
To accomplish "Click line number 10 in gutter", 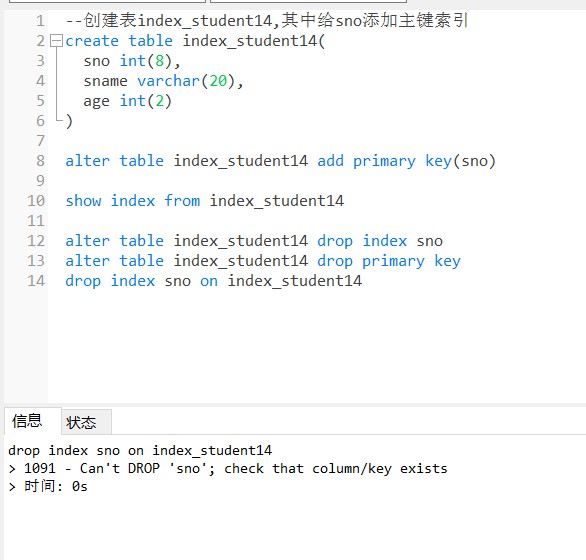I will click(36, 201).
